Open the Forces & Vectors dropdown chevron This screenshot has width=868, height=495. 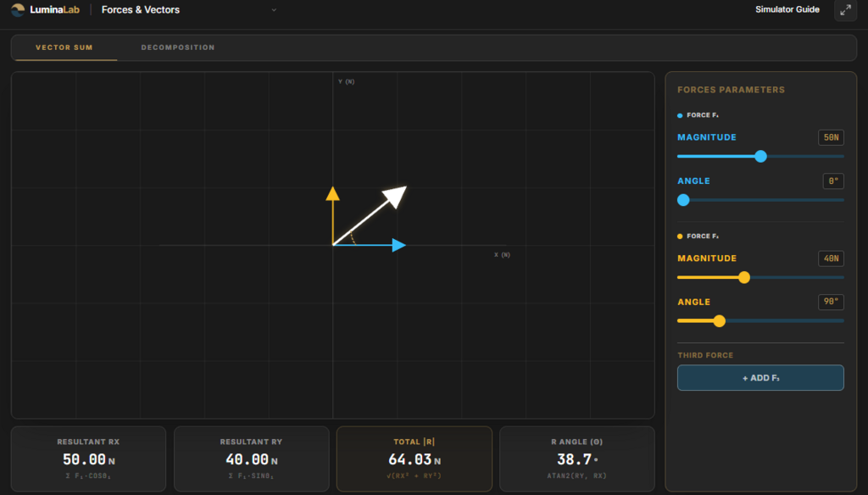[274, 10]
